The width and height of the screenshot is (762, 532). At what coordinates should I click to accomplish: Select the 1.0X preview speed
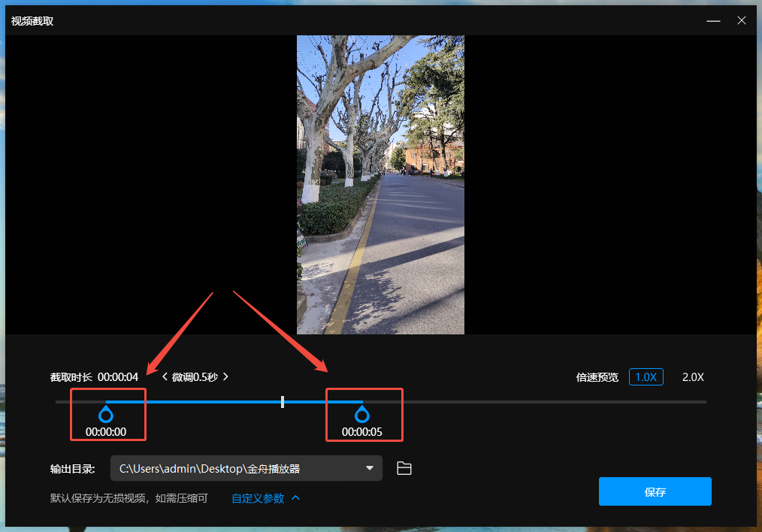coord(646,377)
